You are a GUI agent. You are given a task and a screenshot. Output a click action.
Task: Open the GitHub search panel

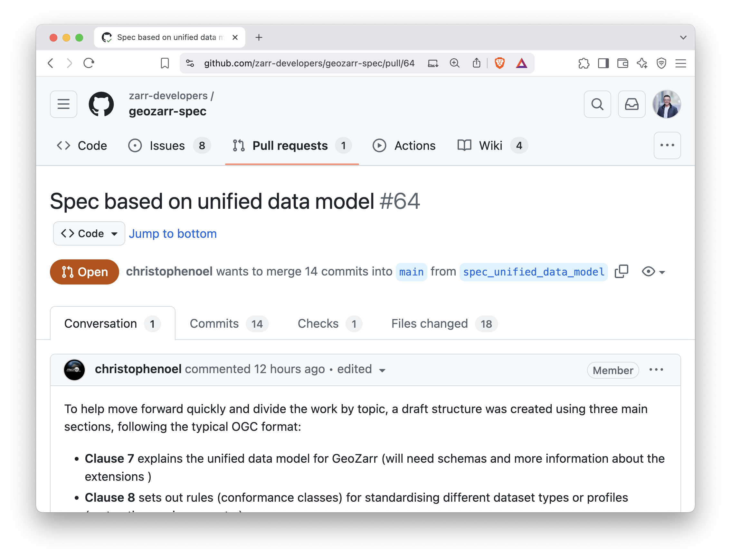(x=597, y=104)
